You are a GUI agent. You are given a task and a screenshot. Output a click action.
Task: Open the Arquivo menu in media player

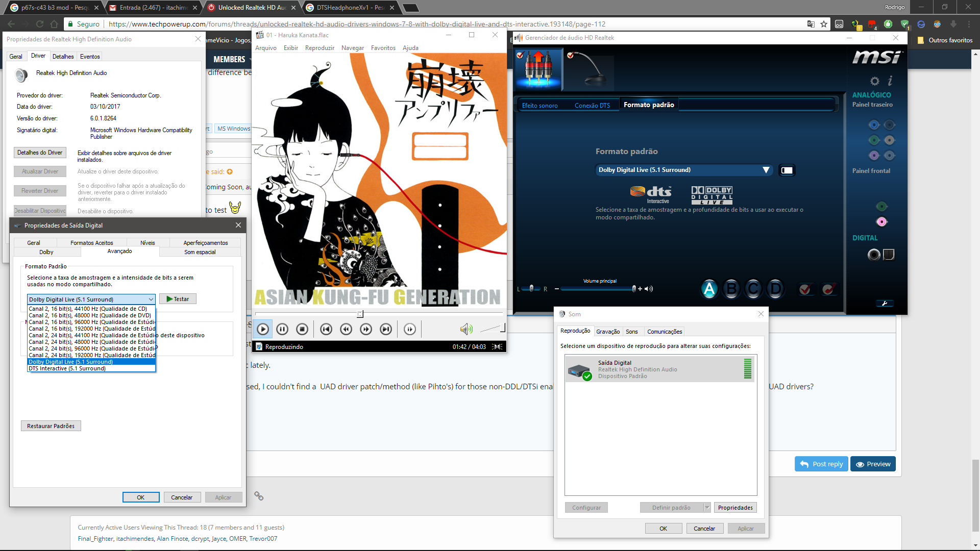(265, 48)
